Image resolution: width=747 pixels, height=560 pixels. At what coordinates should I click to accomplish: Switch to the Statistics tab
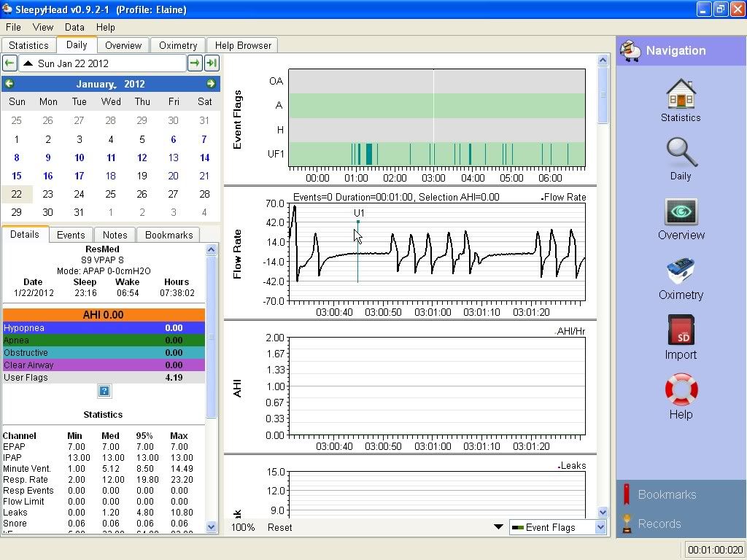28,45
